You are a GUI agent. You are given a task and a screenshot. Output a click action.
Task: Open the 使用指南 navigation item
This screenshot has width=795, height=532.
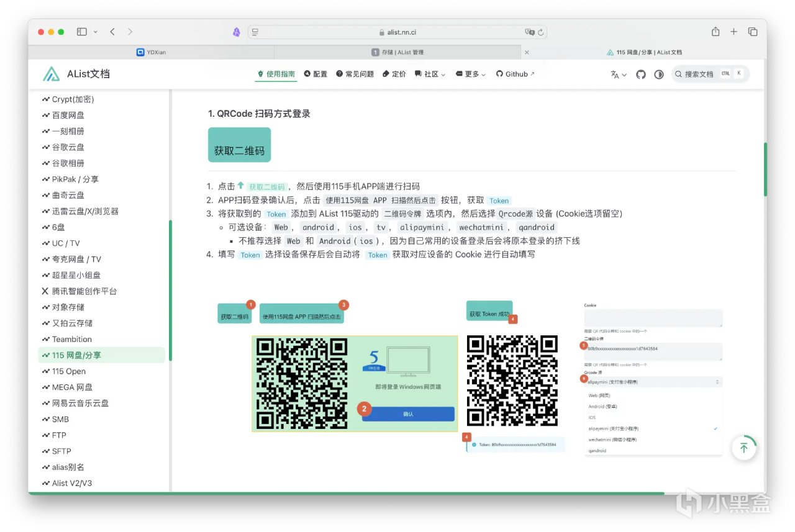[276, 74]
